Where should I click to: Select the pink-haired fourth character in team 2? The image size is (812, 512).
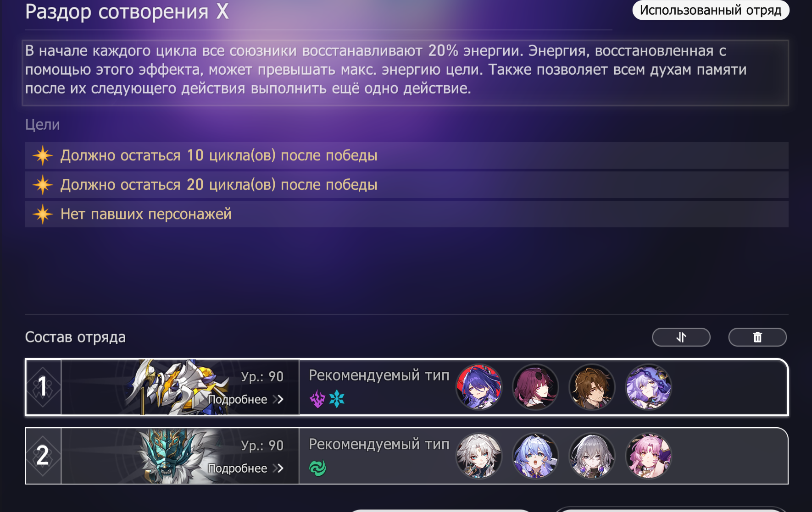click(x=648, y=456)
